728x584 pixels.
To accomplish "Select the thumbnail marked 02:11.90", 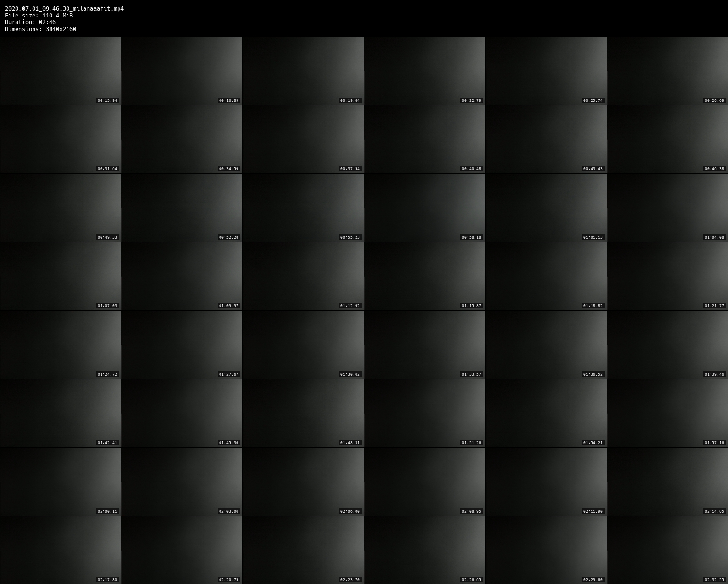I will (x=546, y=482).
